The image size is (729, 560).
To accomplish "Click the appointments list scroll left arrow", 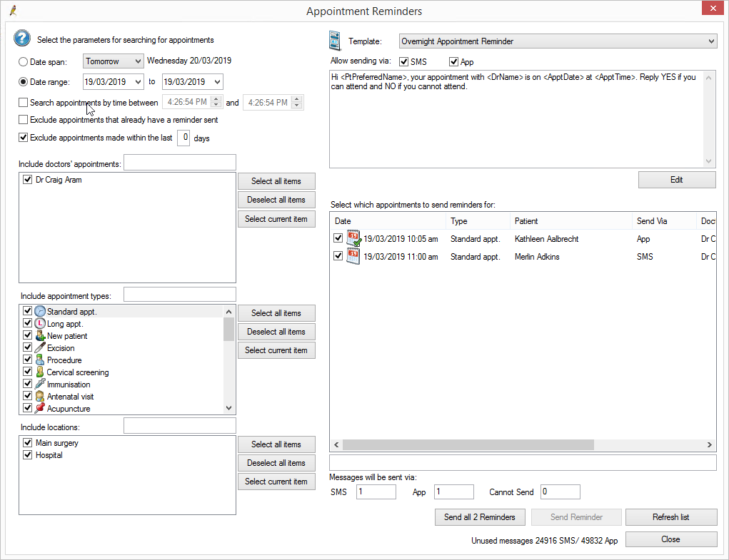I will (336, 445).
